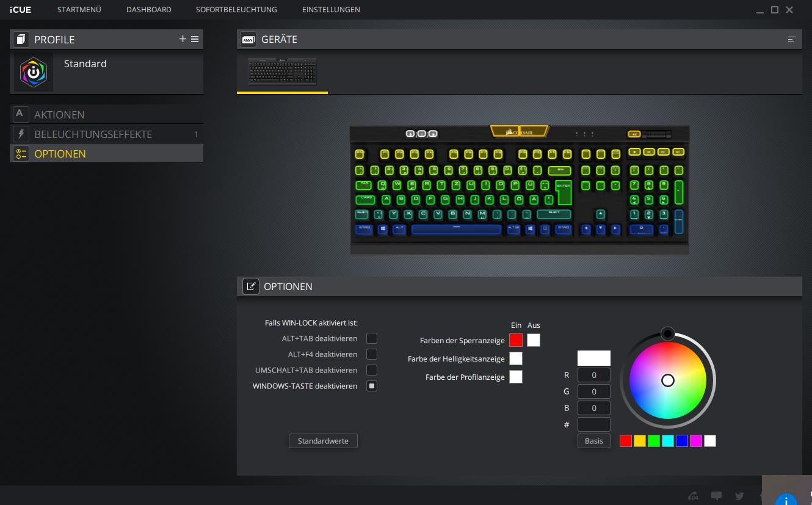Click the Corsair logo on keyboard
Screen dimensions: 812x505
coord(520,131)
